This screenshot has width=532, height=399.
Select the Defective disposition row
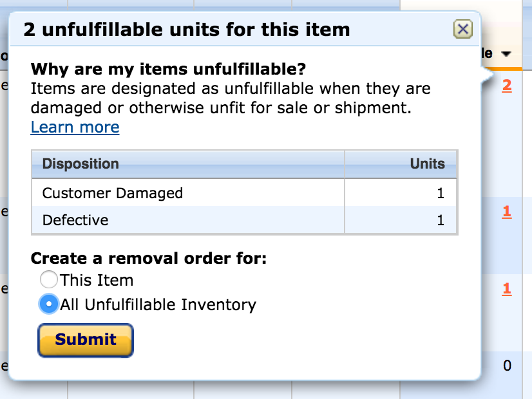click(244, 220)
